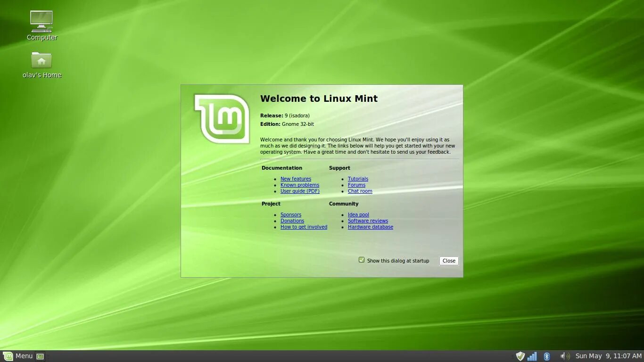Open the Chat room link

pyautogui.click(x=360, y=191)
